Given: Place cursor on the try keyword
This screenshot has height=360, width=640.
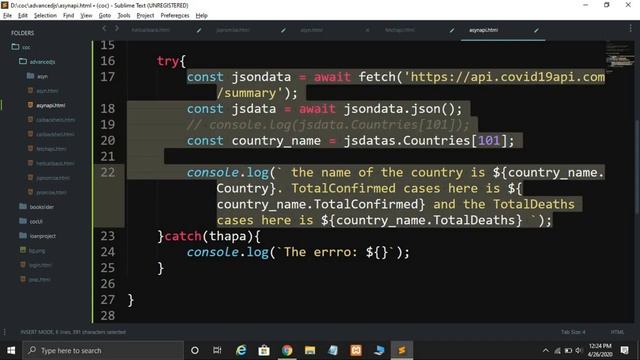Looking at the screenshot, I should (x=168, y=61).
